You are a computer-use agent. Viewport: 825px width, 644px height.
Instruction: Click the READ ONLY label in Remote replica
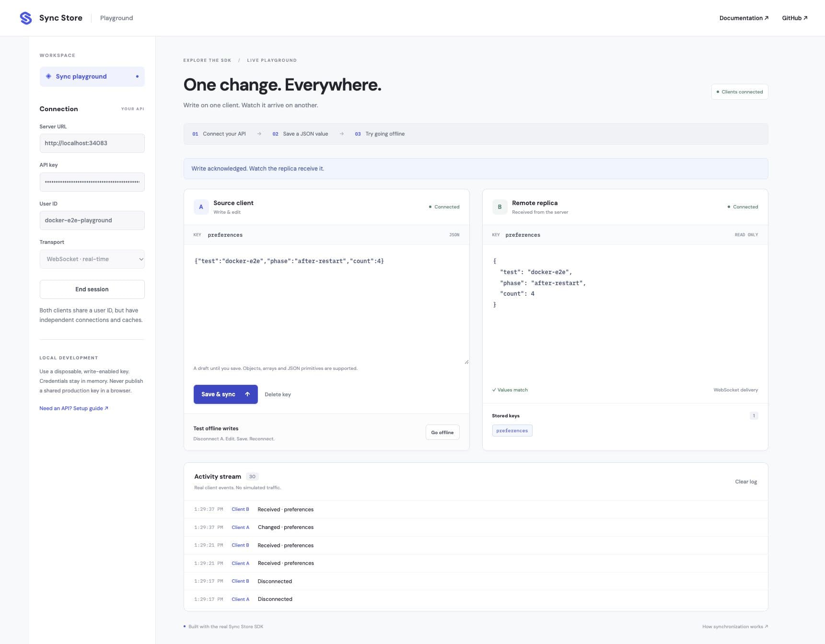coord(746,235)
